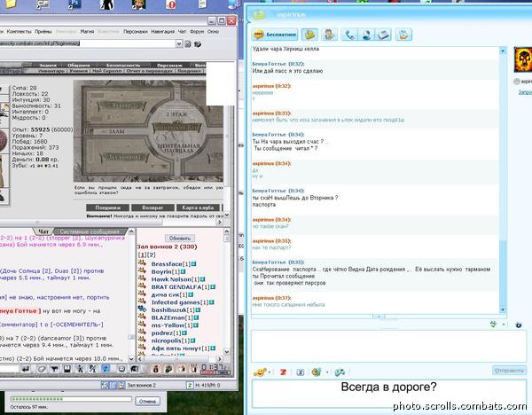The height and width of the screenshot is (415, 532).
Task: Click the Обновить button above the player list
Action: [180, 239]
